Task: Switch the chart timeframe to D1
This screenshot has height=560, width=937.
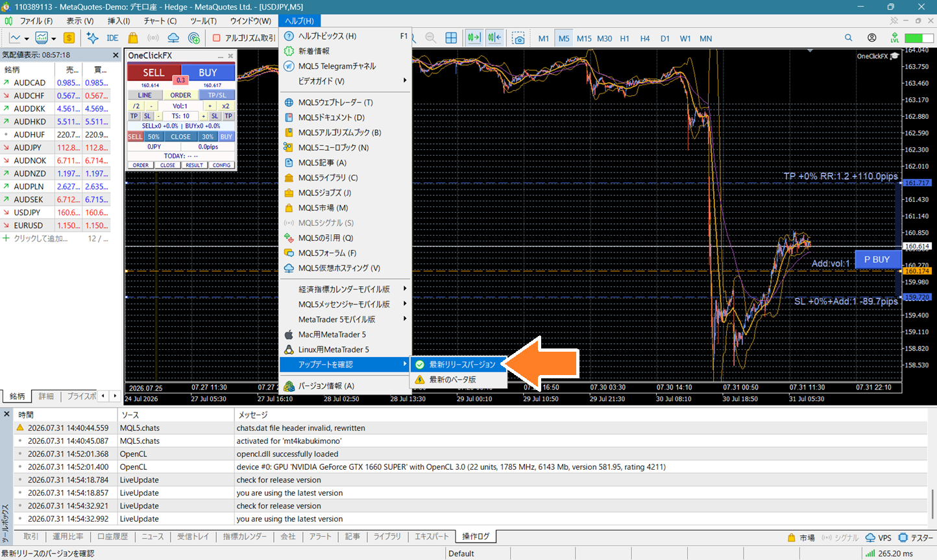Action: click(x=665, y=38)
